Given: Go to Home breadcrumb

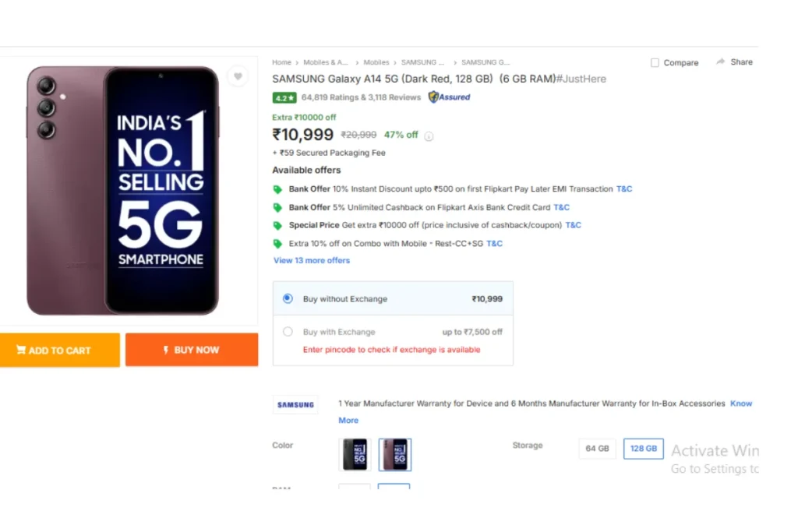Looking at the screenshot, I should click(x=281, y=62).
